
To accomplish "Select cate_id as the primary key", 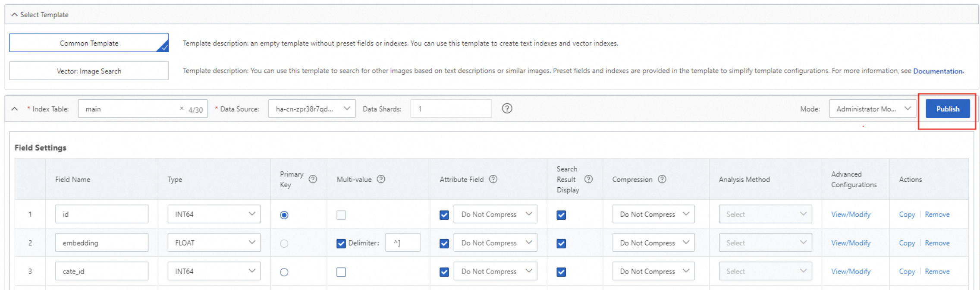I will point(284,272).
